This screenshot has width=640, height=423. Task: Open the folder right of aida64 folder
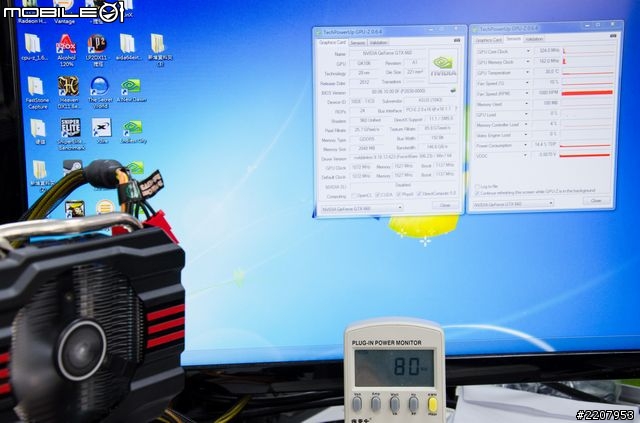tap(159, 50)
